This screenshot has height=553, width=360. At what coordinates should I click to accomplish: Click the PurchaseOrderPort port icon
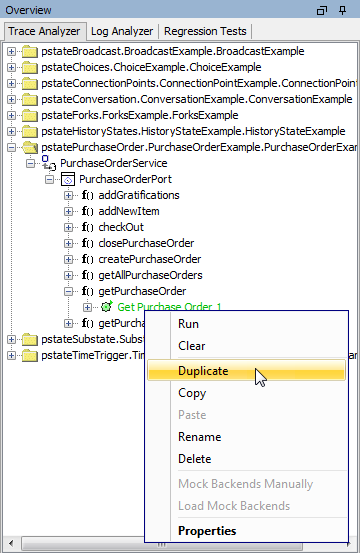click(68, 179)
